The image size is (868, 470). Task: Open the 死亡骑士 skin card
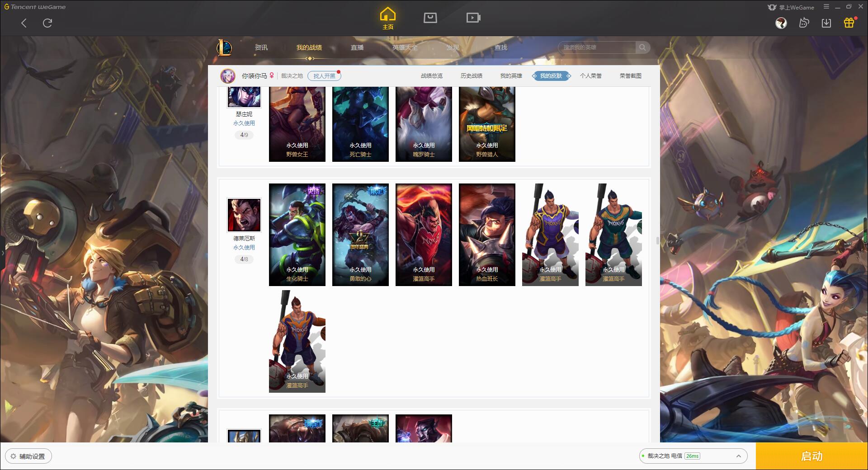click(360, 124)
